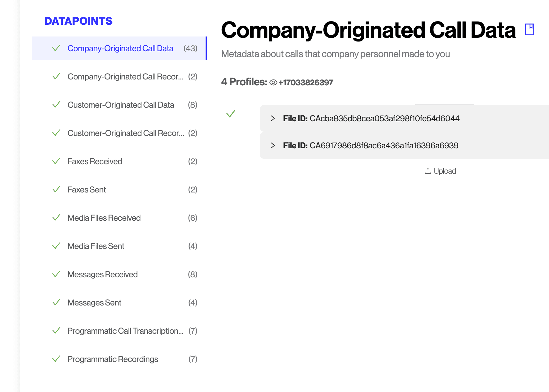Click the checkmark icon beside Faxes Sent
The height and width of the screenshot is (392, 549).
click(x=56, y=190)
